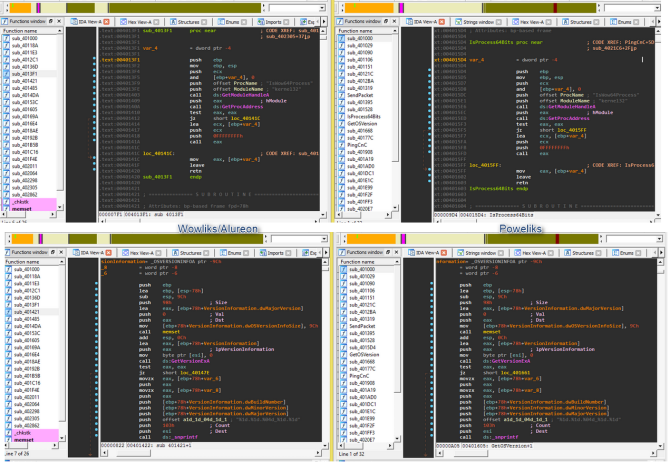Image resolution: width=670 pixels, height=464 pixels.
Task: Open navigation band dropdown in upper-right window
Action: pyautogui.click(x=657, y=8)
